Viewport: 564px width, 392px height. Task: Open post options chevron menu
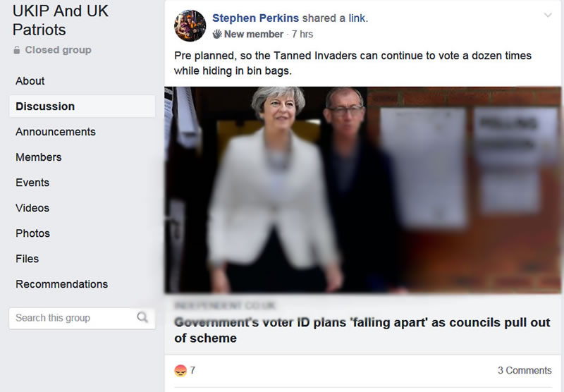coord(547,16)
